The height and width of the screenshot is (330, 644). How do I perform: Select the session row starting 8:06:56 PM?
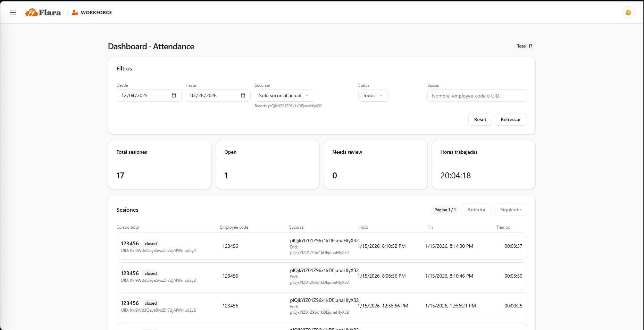pos(321,276)
